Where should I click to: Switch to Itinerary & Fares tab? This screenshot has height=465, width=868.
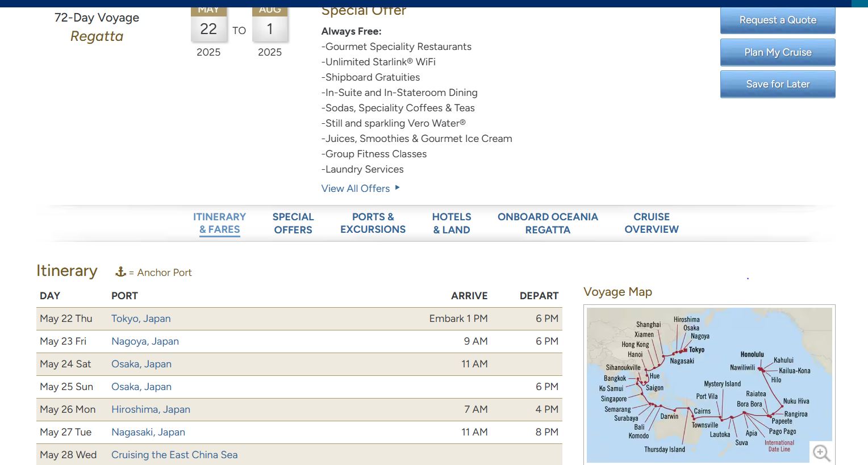219,223
